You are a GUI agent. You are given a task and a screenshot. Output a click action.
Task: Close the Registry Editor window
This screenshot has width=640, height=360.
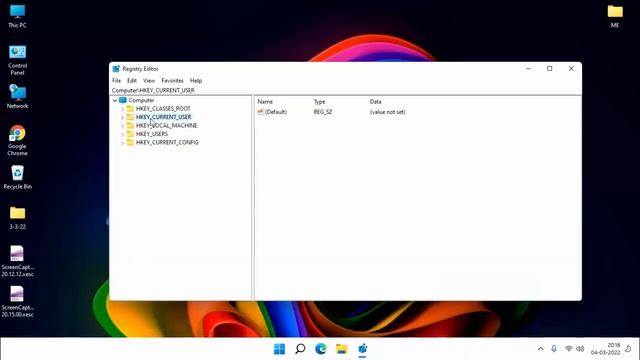pos(571,69)
